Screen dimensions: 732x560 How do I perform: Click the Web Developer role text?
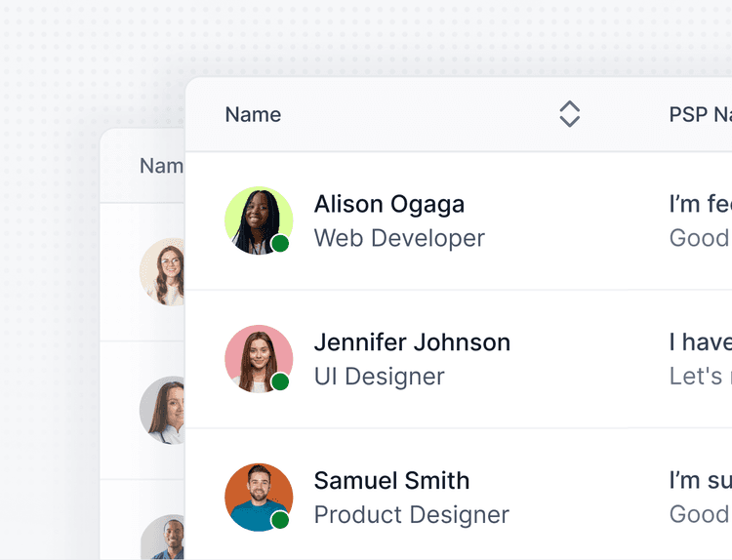click(x=399, y=238)
